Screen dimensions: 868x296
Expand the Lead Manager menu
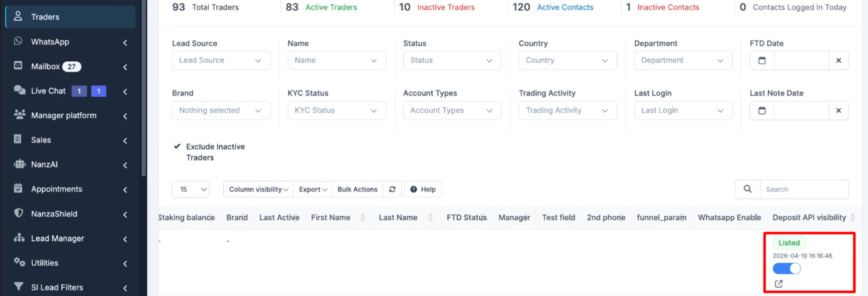click(58, 238)
